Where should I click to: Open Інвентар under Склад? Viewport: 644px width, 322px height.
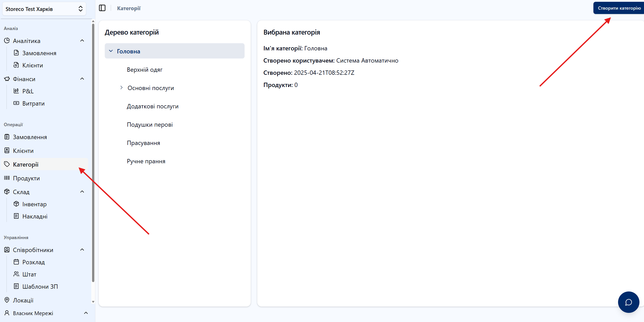pos(34,204)
